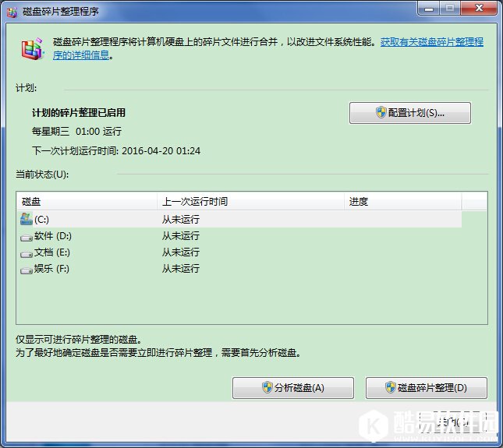Image resolution: width=503 pixels, height=448 pixels.
Task: Click the 配置计划(S)... button
Action: pos(410,113)
